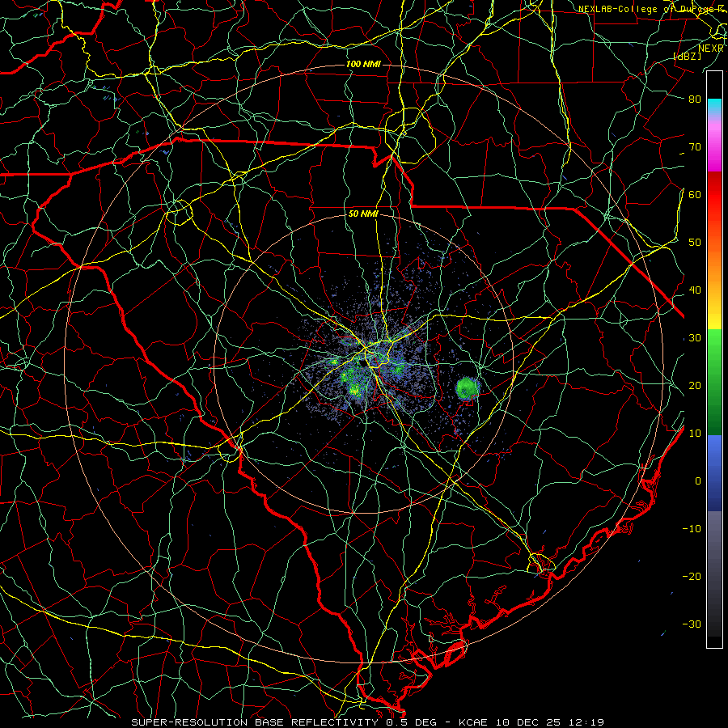The image size is (728, 728).
Task: Click the 20 dBZ scale value
Action: click(695, 385)
